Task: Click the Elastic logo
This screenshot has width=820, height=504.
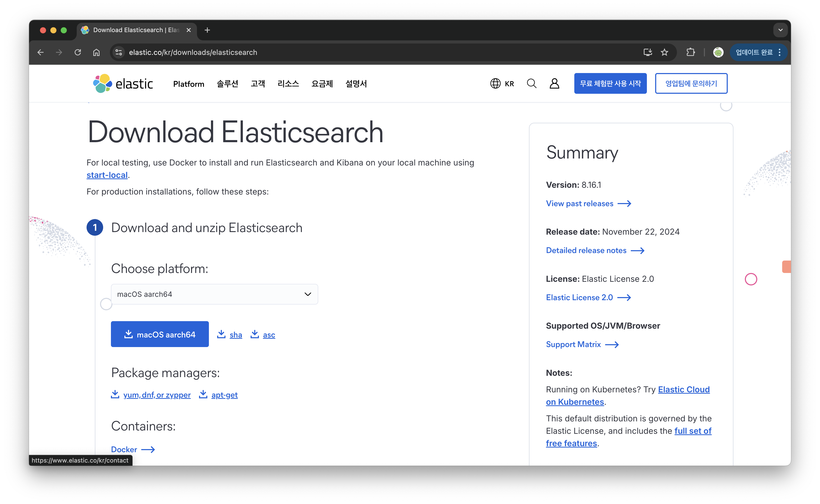Action: 123,83
